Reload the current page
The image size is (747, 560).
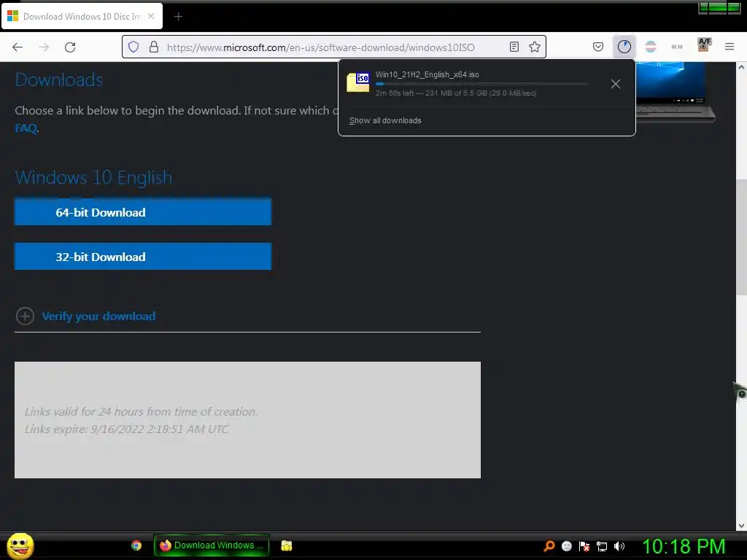70,47
